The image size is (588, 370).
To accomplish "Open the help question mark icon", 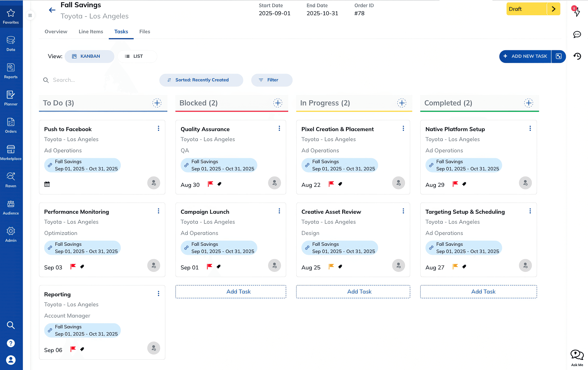I will click(11, 343).
